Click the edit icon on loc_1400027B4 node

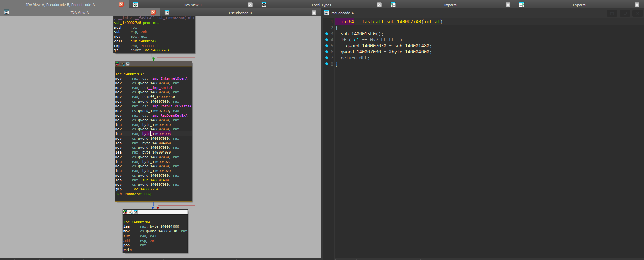(131, 212)
